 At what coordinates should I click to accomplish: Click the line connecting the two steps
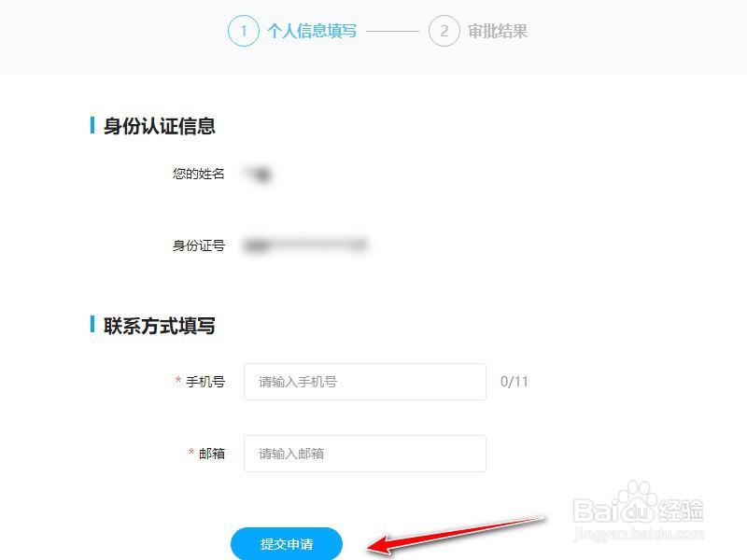(392, 32)
